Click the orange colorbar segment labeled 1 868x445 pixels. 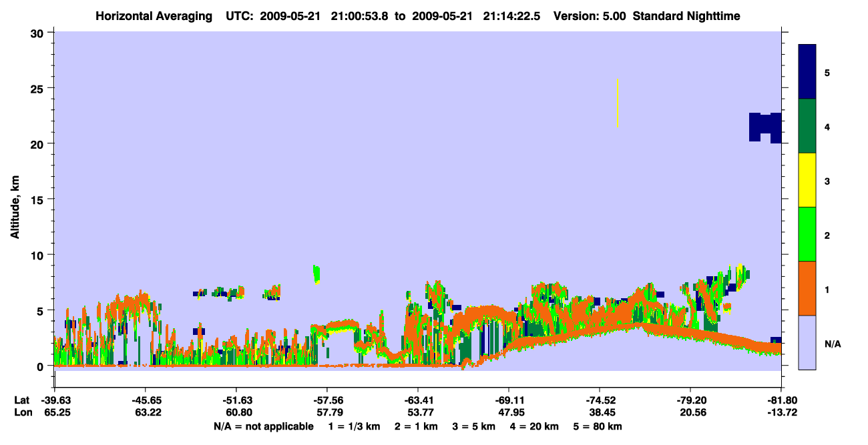click(807, 288)
